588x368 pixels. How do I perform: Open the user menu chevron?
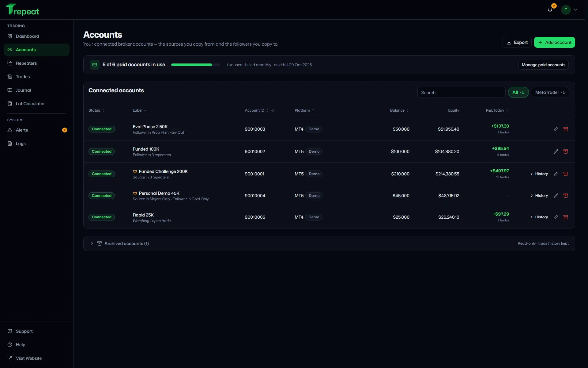[575, 10]
